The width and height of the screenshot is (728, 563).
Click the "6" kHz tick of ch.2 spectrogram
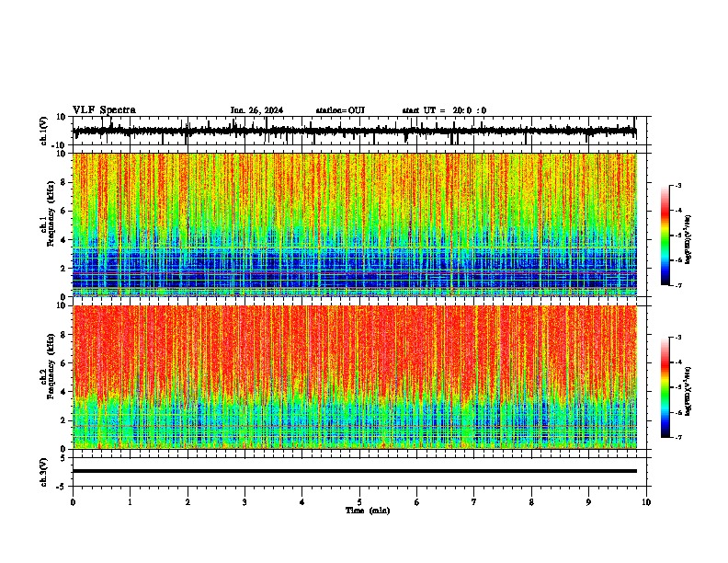point(63,363)
